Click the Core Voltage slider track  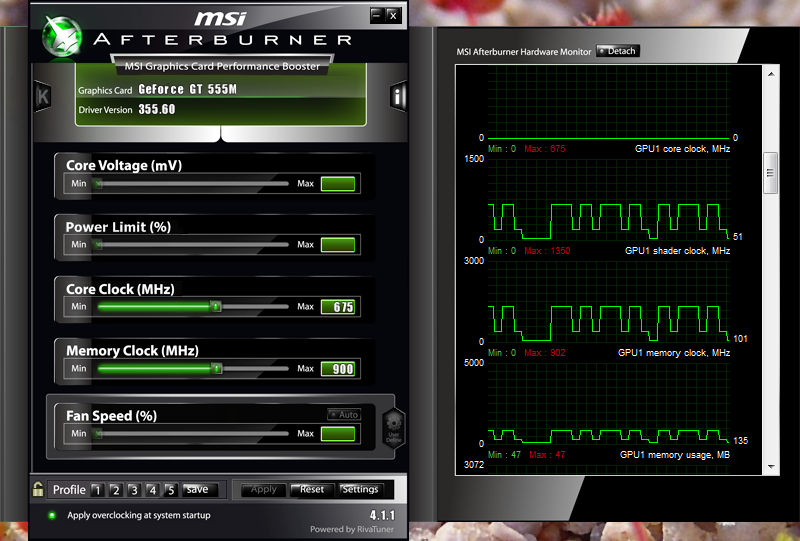(x=191, y=183)
